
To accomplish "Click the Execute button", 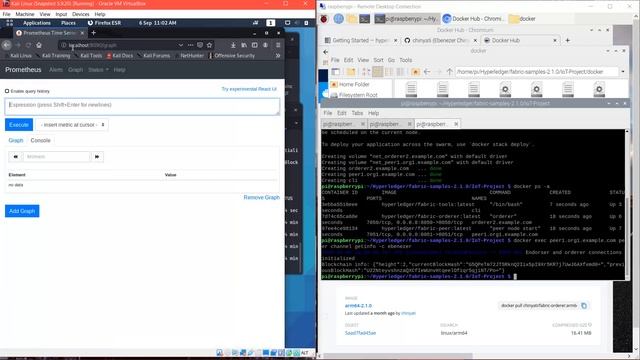I will 19,125.
